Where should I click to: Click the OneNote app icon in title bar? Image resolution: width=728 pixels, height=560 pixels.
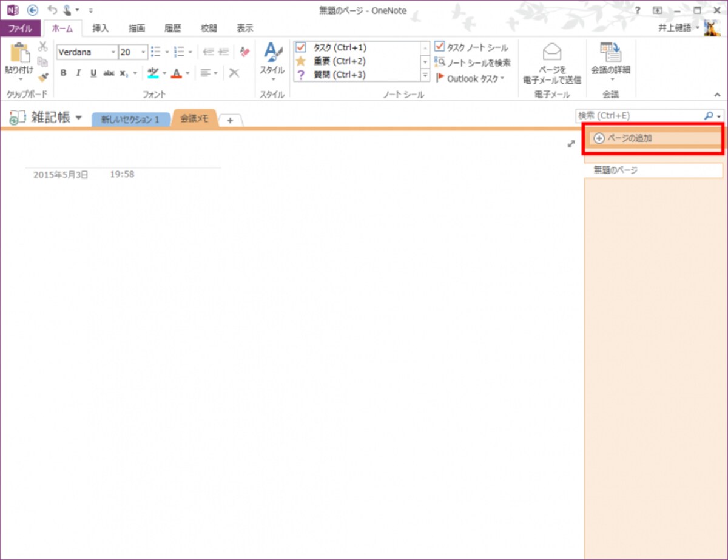point(13,10)
